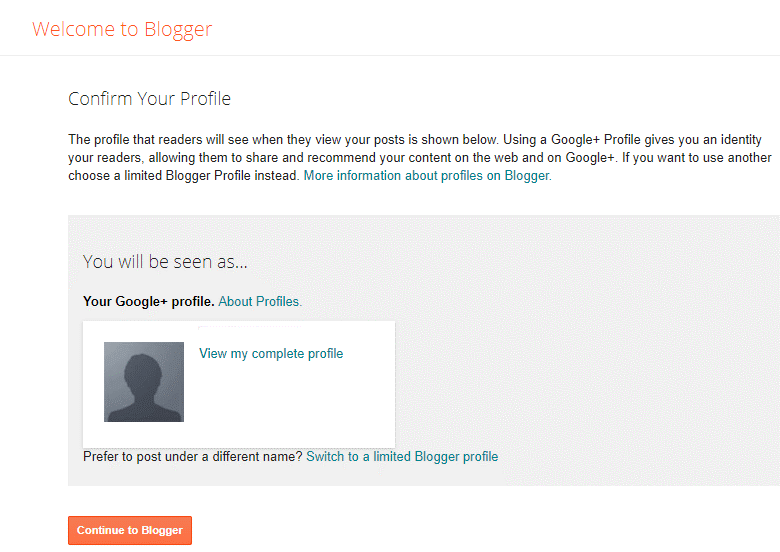Open View my complete profile
The width and height of the screenshot is (780, 552).
271,354
